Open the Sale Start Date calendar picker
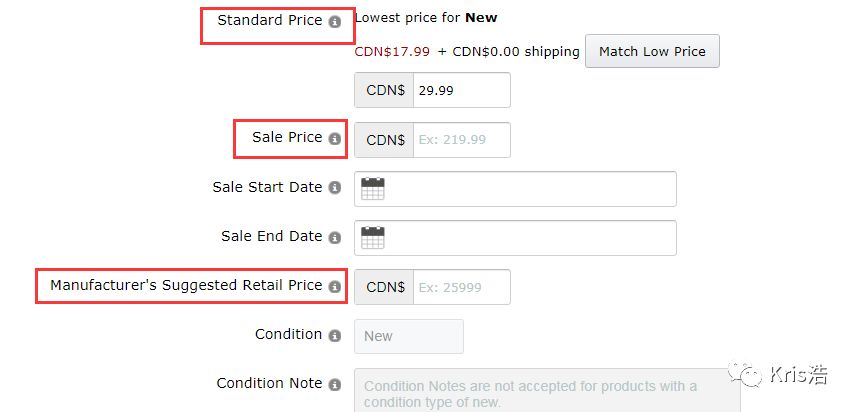 point(373,189)
